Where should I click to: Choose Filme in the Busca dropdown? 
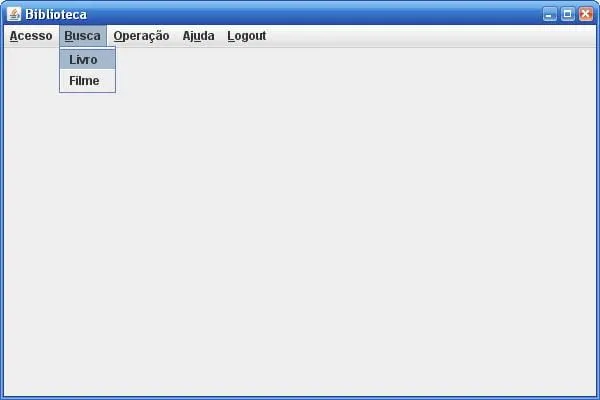pos(87,81)
